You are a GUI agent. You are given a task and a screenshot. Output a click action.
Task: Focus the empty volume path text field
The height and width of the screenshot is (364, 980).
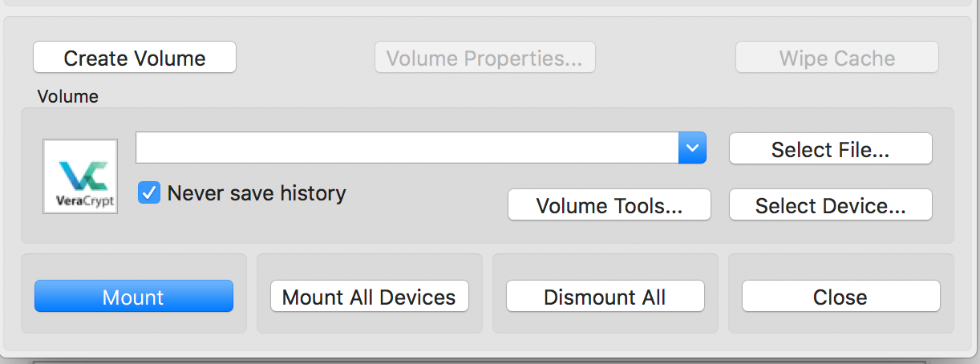tap(407, 148)
